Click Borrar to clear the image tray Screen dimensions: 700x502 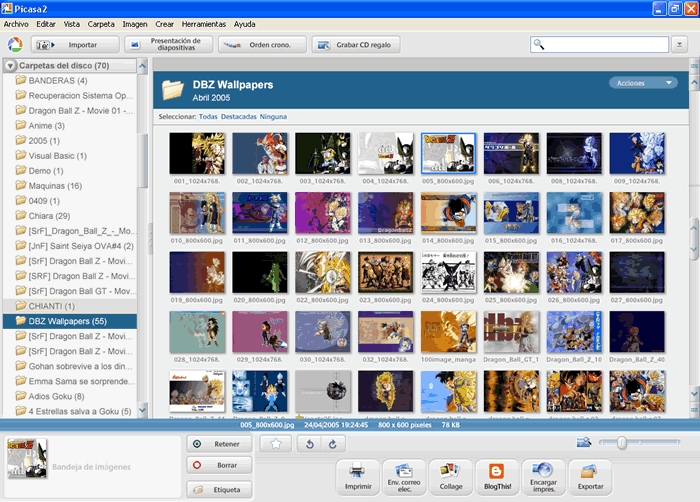pyautogui.click(x=219, y=465)
